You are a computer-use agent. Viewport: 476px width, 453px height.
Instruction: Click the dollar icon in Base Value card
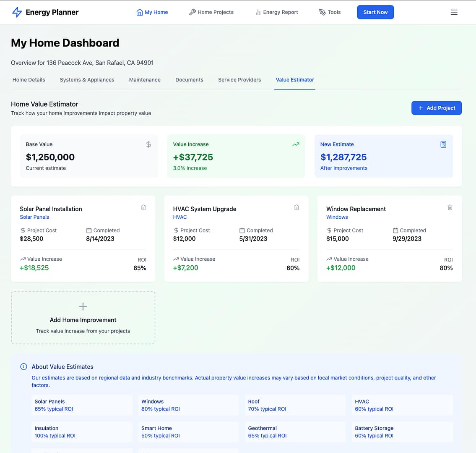pos(148,144)
